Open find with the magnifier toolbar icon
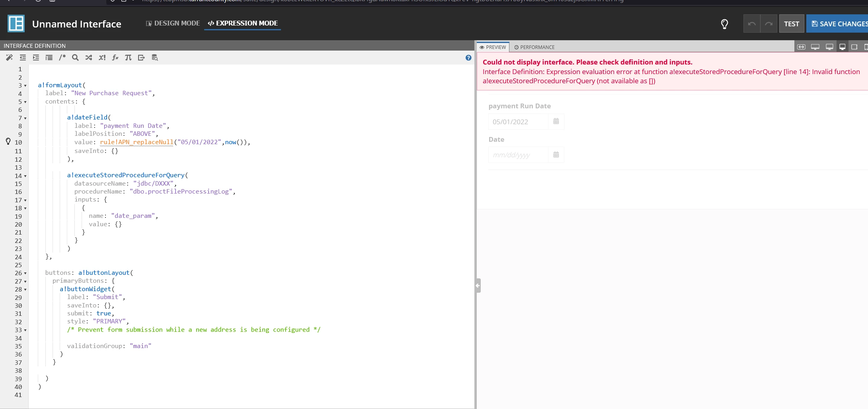The width and height of the screenshot is (868, 409). [75, 58]
